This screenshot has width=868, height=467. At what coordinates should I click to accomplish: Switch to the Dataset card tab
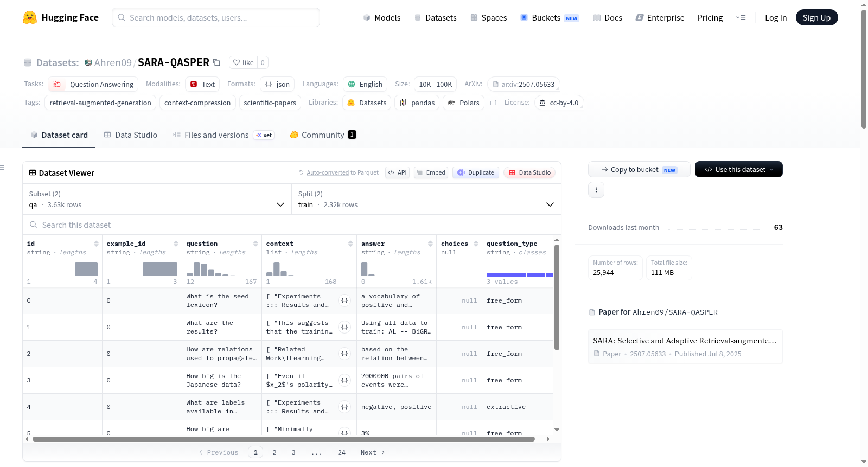[59, 135]
